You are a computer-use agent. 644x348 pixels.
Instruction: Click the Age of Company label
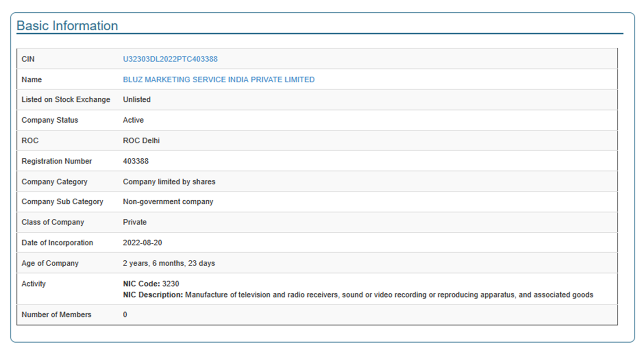[50, 263]
